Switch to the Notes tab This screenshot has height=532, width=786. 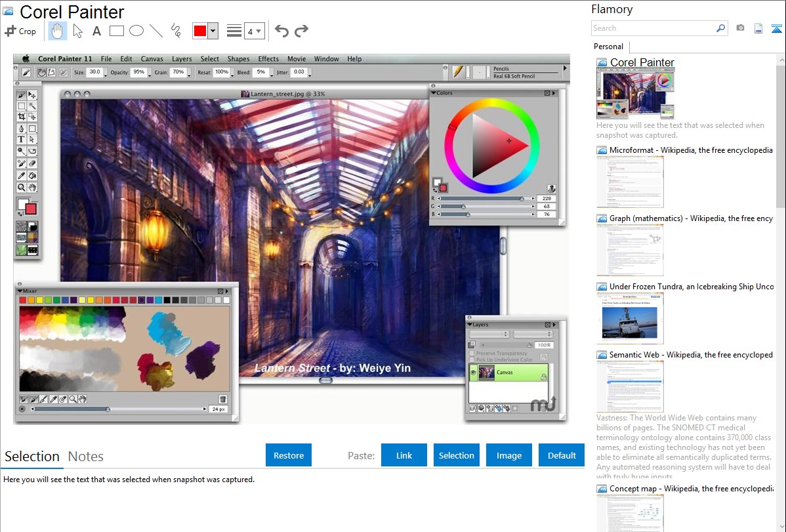[86, 457]
